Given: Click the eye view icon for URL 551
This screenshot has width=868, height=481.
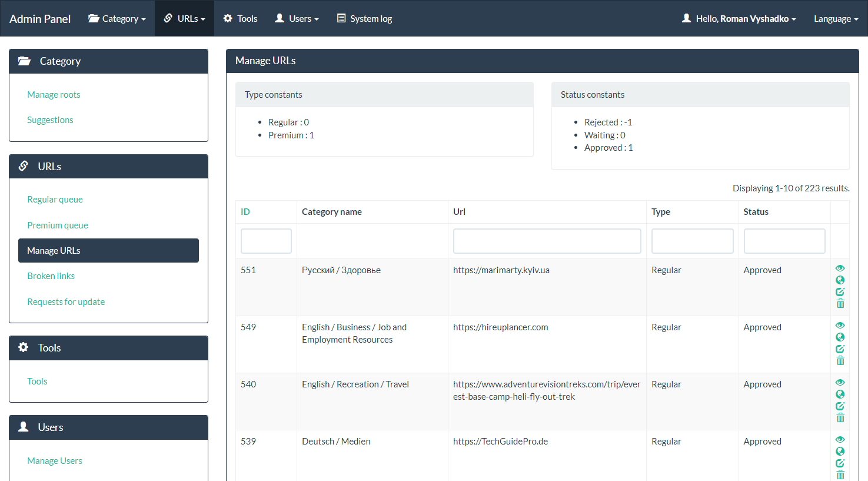Looking at the screenshot, I should 840,268.
